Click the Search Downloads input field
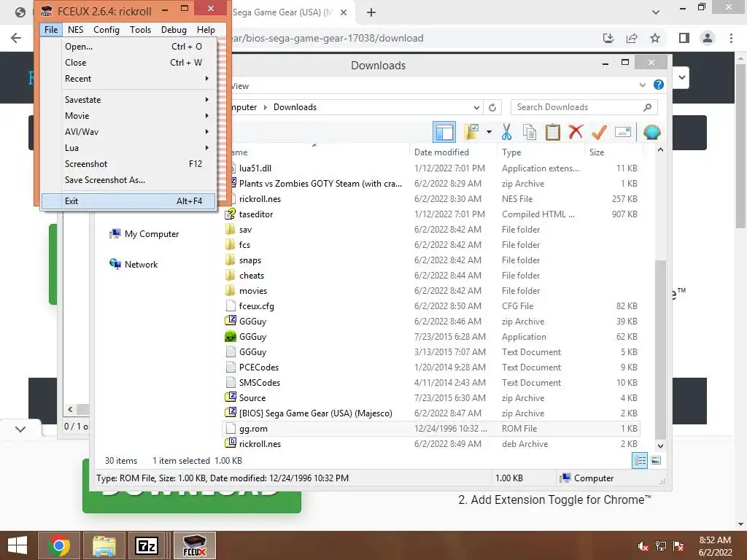Image resolution: width=747 pixels, height=560 pixels. [x=584, y=107]
